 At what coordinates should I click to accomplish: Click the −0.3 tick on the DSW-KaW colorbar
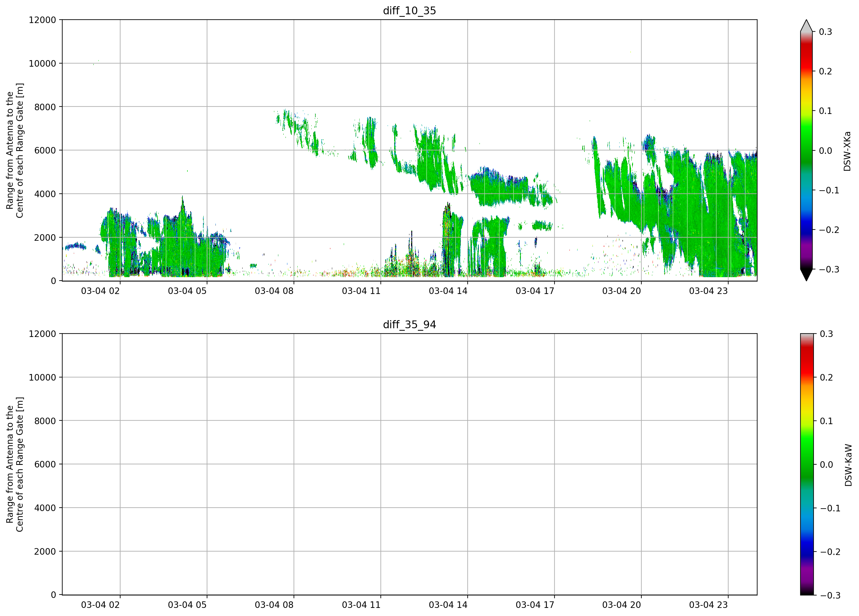point(830,595)
